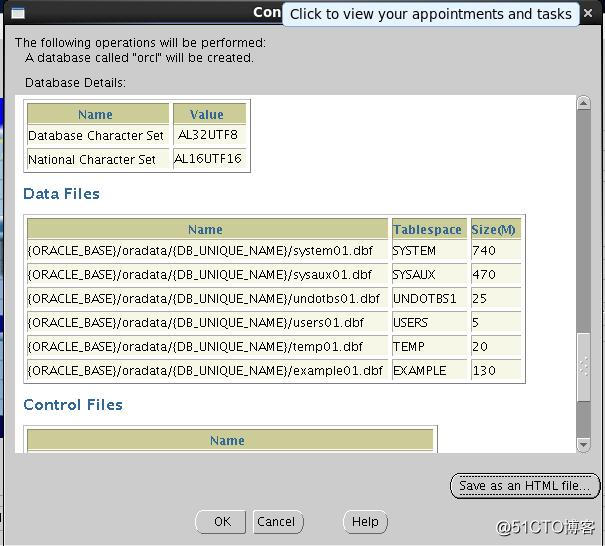Click the Cancel button

coord(278,522)
